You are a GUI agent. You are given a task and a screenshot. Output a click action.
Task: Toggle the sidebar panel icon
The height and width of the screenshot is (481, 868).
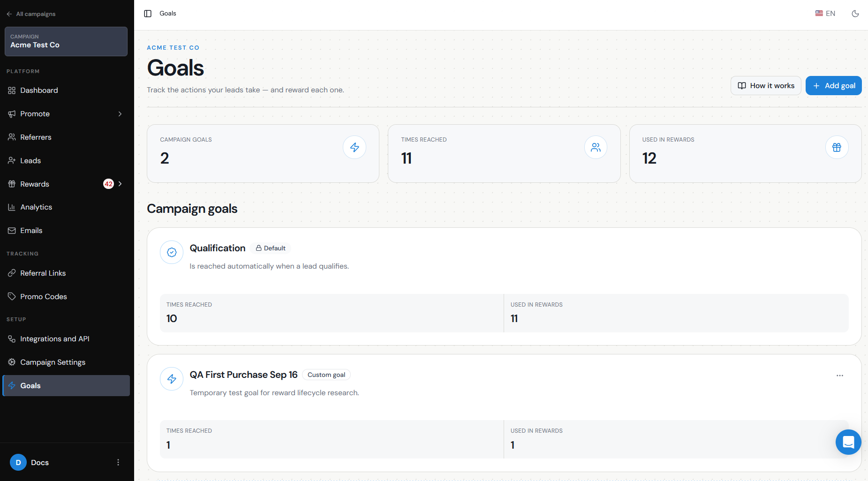(148, 14)
